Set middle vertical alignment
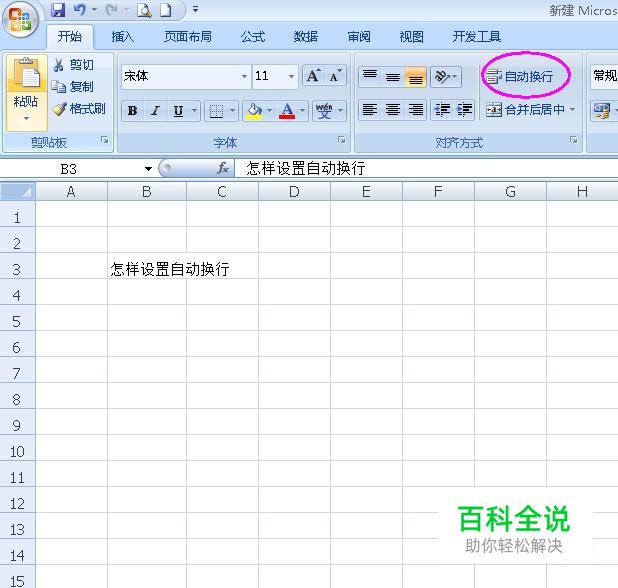This screenshot has width=618, height=588. (x=393, y=76)
